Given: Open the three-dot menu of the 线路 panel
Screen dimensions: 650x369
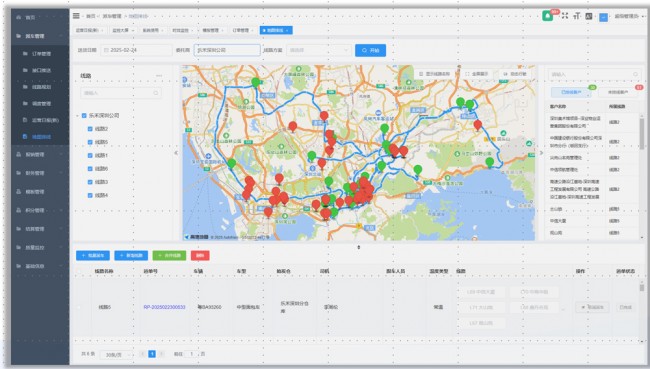Looking at the screenshot, I should tap(159, 76).
